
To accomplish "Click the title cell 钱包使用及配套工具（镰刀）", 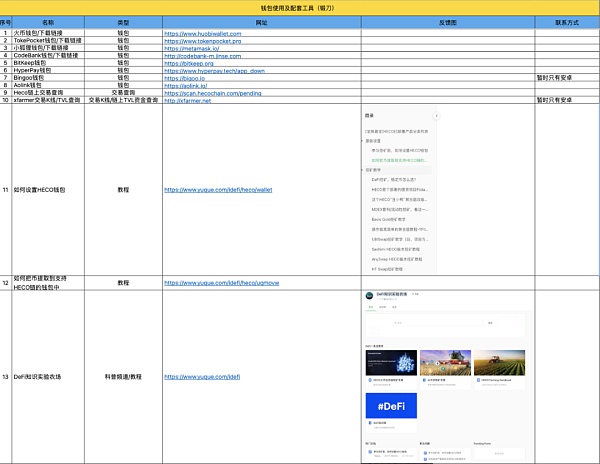I will (300, 6).
